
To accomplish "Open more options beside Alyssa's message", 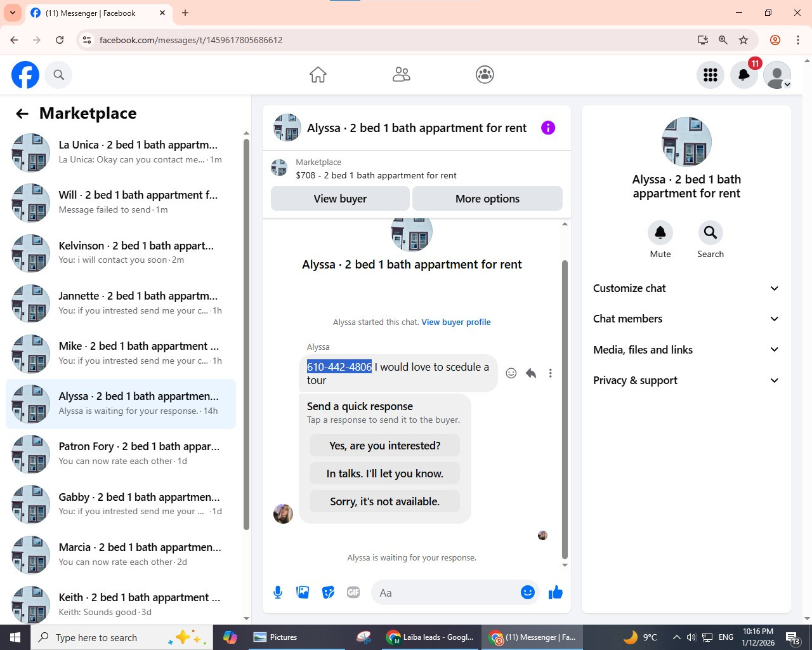I will [x=551, y=373].
